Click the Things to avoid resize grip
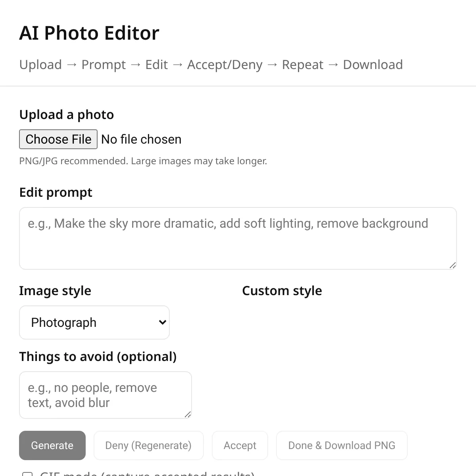The image size is (476, 476). click(188, 415)
